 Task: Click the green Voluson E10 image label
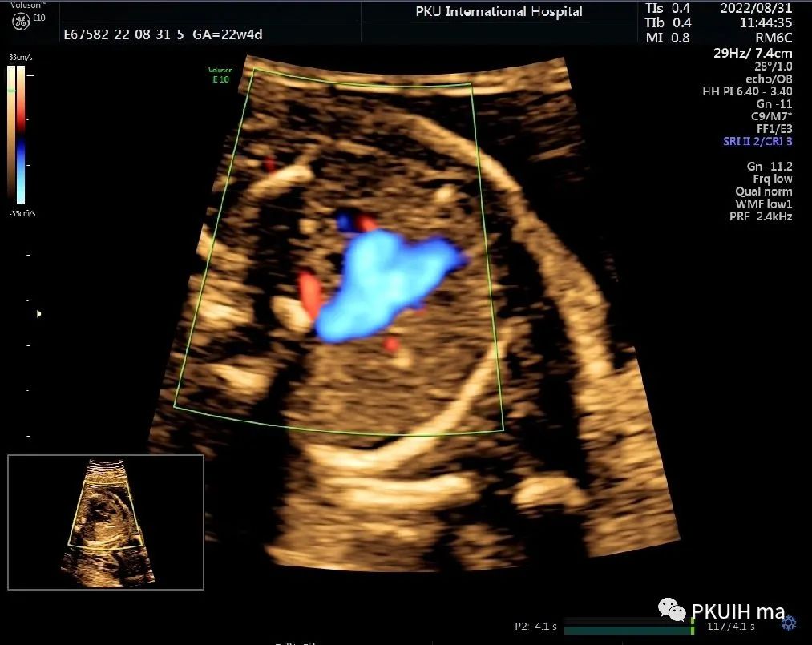click(220, 75)
